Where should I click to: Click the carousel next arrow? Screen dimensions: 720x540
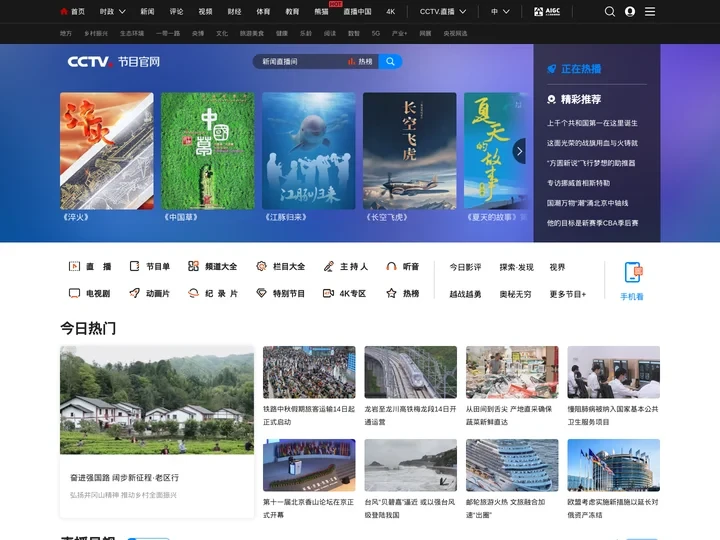tap(519, 151)
